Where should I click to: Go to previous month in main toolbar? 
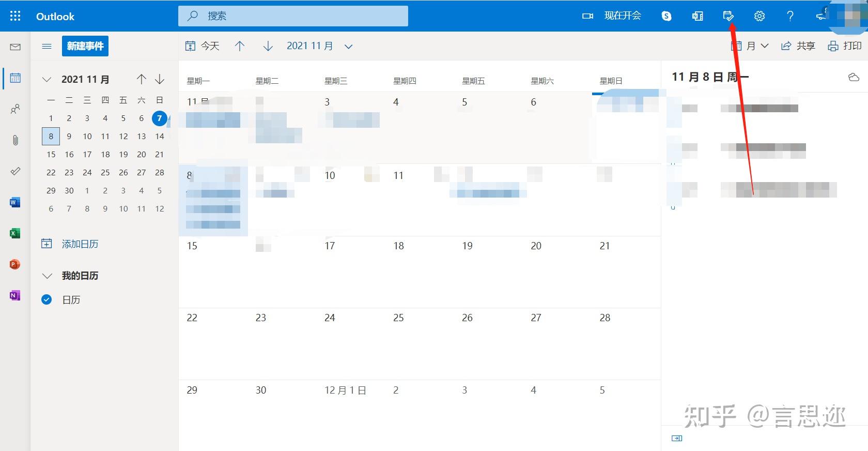240,46
